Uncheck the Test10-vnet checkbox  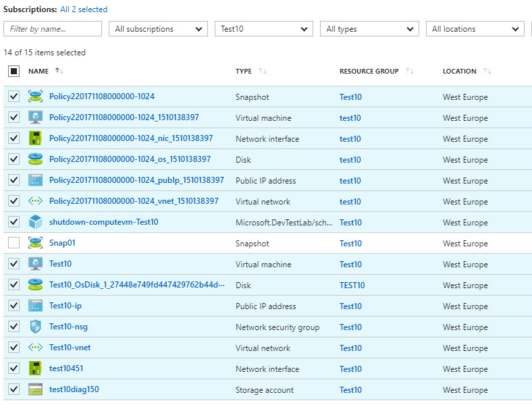click(x=14, y=348)
